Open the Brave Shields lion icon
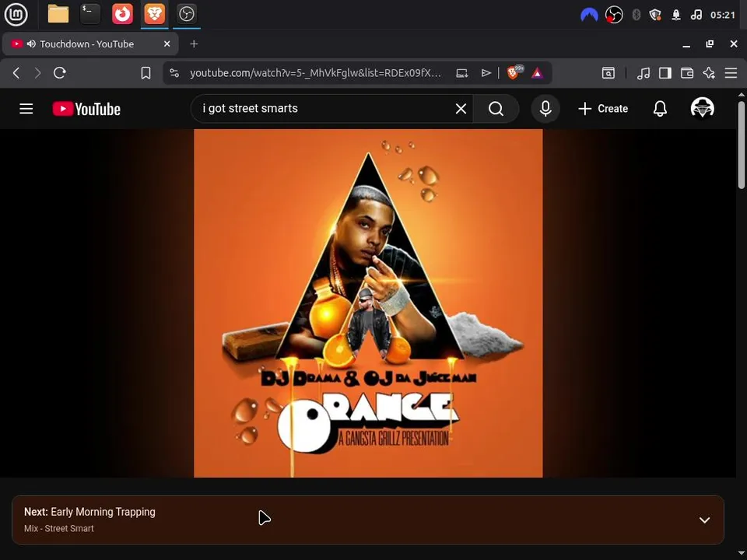 point(514,72)
